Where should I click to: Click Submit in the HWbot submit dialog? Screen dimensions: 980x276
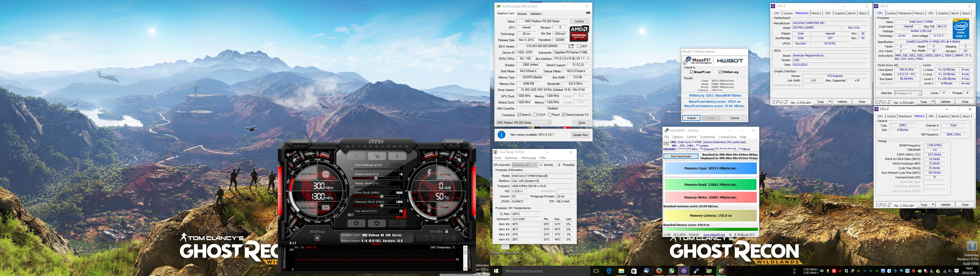pos(691,118)
